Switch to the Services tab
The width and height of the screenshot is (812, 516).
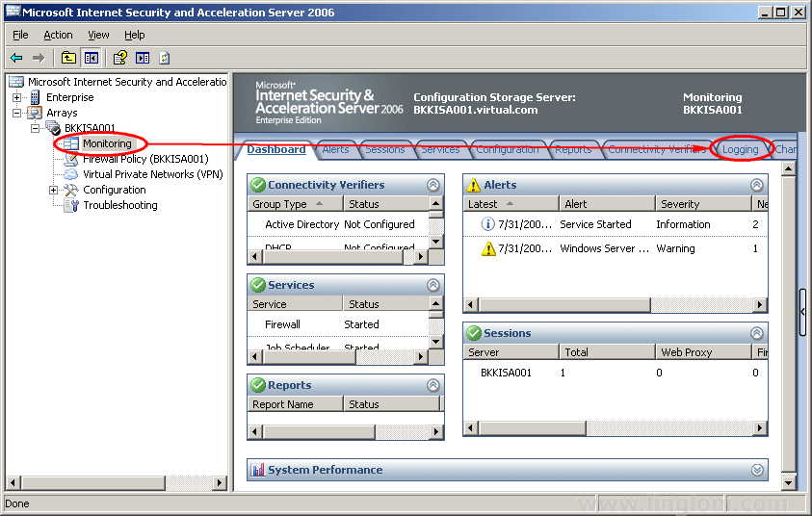click(440, 149)
